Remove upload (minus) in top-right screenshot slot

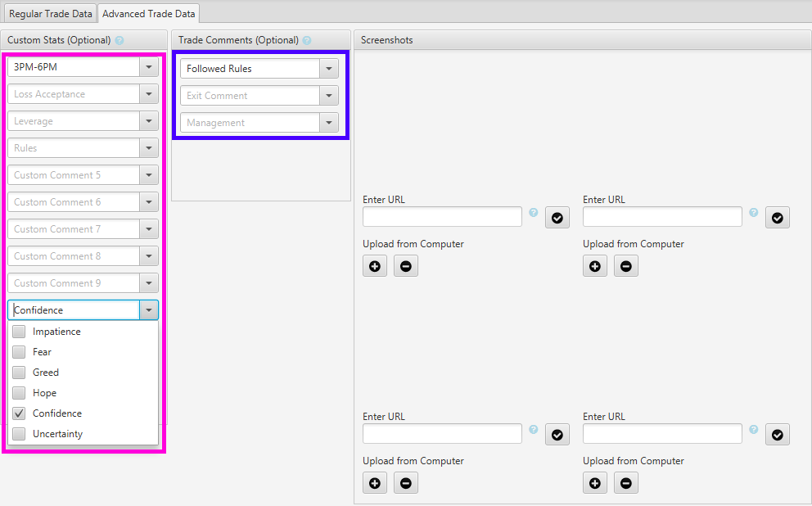pos(626,266)
